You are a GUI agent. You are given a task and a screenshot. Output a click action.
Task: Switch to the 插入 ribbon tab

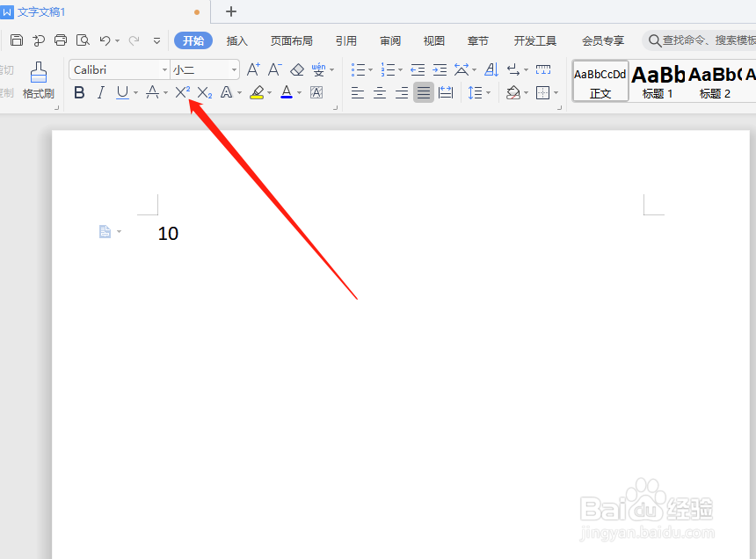point(236,40)
